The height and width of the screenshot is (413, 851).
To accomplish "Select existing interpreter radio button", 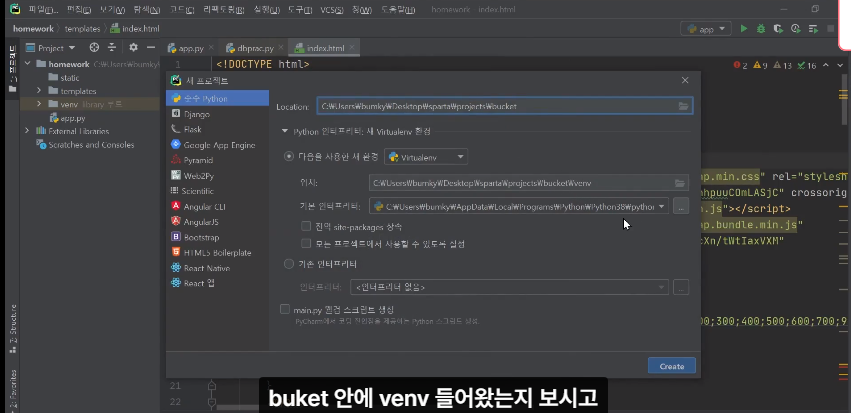I will pyautogui.click(x=289, y=264).
